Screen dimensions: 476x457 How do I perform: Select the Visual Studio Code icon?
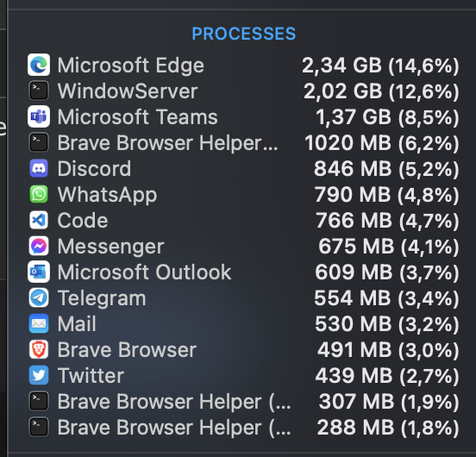(x=39, y=220)
